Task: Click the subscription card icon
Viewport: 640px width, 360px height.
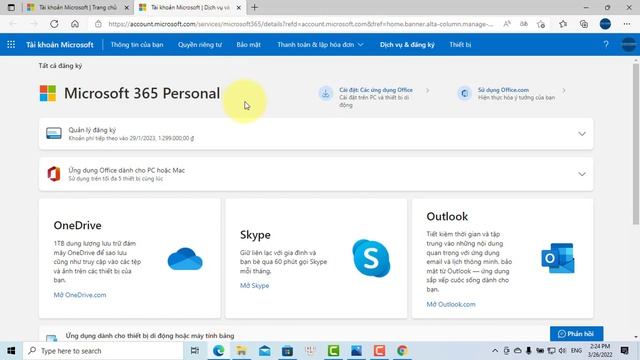Action: coord(54,133)
